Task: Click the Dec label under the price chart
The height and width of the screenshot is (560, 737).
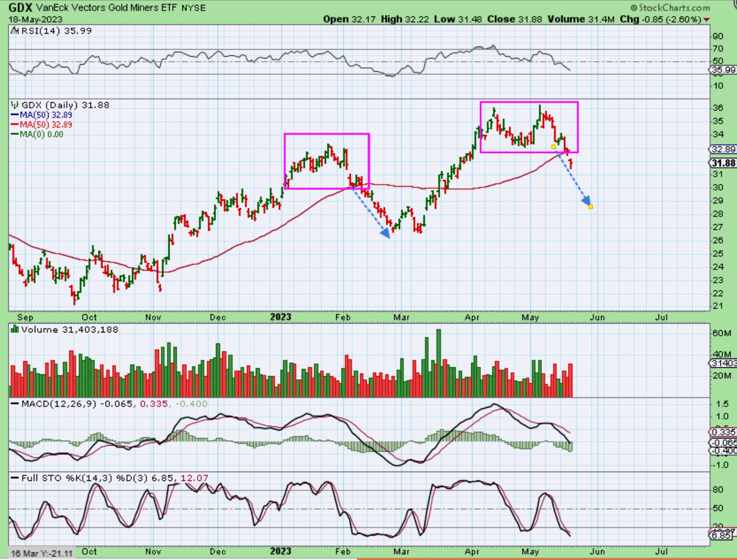Action: 218,318
